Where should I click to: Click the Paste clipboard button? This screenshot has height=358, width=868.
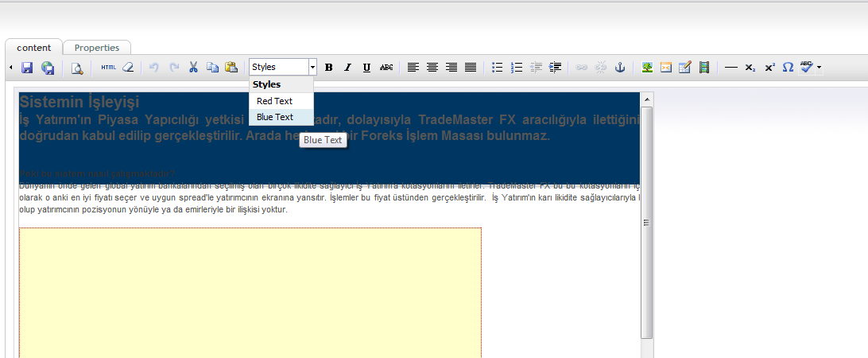click(x=231, y=68)
